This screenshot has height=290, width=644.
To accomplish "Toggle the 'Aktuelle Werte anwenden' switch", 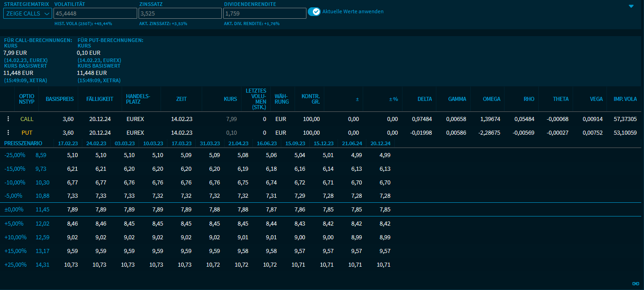I will (314, 11).
